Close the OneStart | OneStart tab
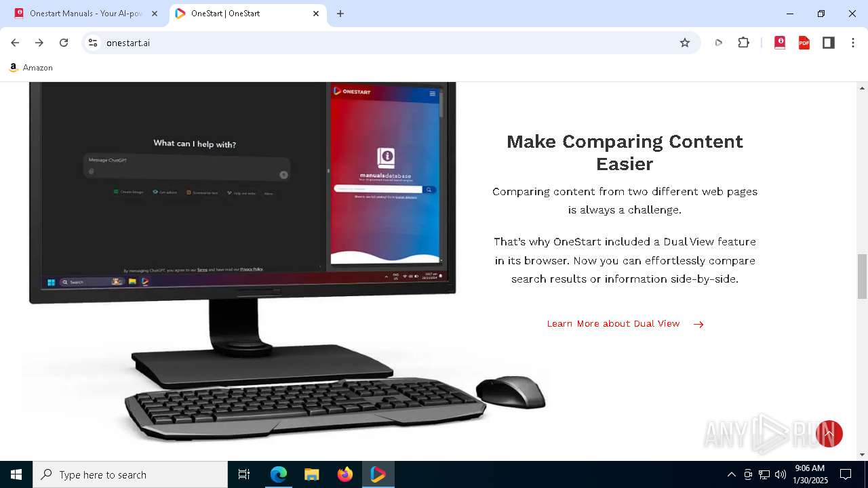The height and width of the screenshot is (488, 868). point(316,14)
